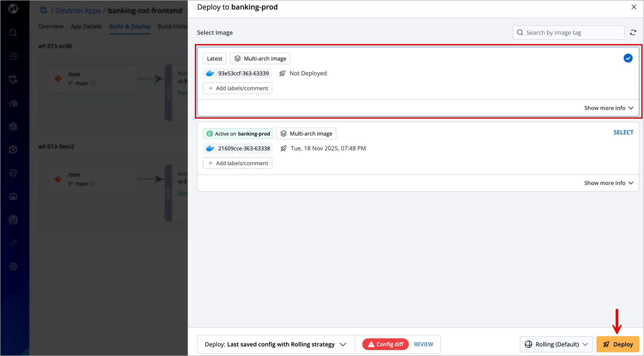This screenshot has width=644, height=356.
Task: Click Docker icon for image 21609cce-363-63338
Action: [x=210, y=148]
